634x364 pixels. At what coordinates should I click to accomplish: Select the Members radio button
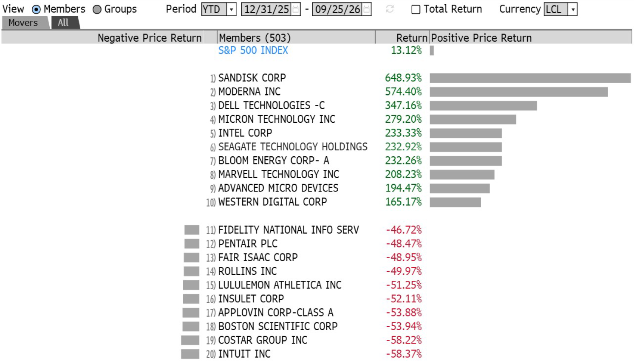37,9
